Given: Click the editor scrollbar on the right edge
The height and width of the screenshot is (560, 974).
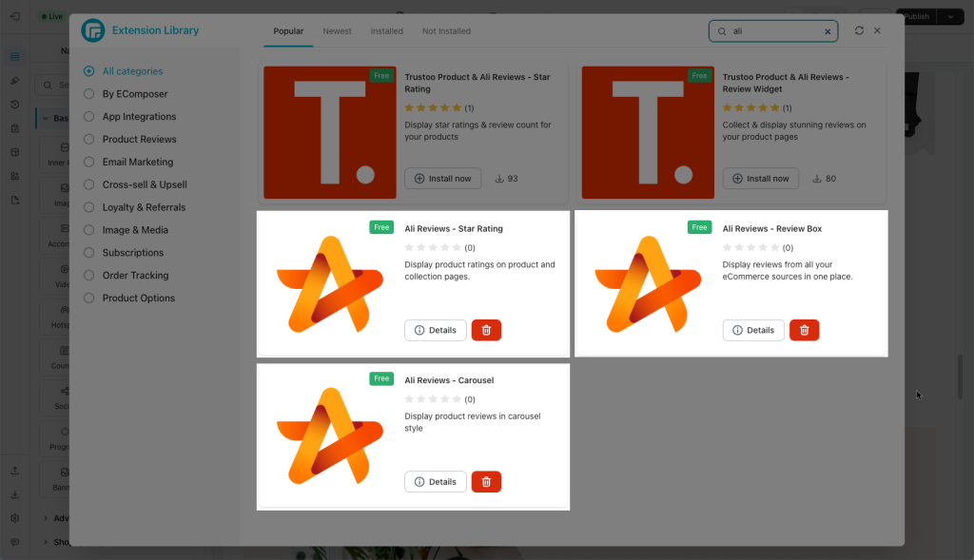Looking at the screenshot, I should (961, 377).
